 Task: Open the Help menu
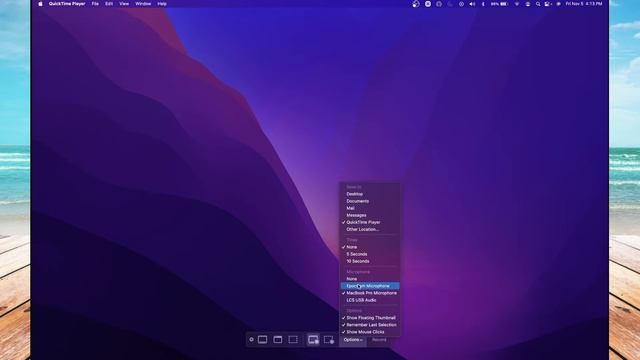162,4
